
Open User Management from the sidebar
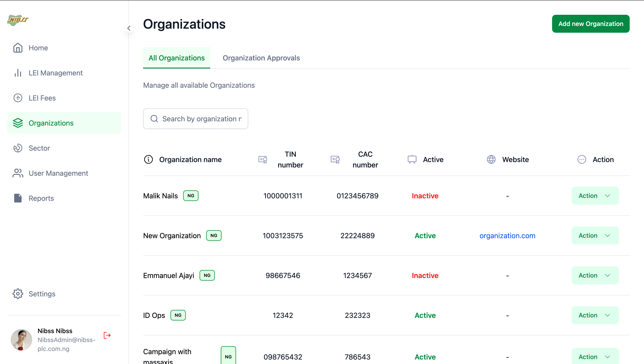click(58, 173)
